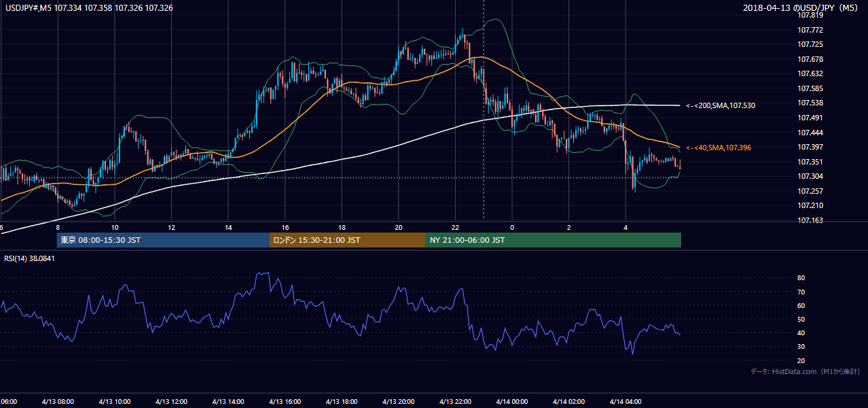The width and height of the screenshot is (868, 408).
Task: Click hour tick 8 on chart time axis
Action: click(x=58, y=228)
